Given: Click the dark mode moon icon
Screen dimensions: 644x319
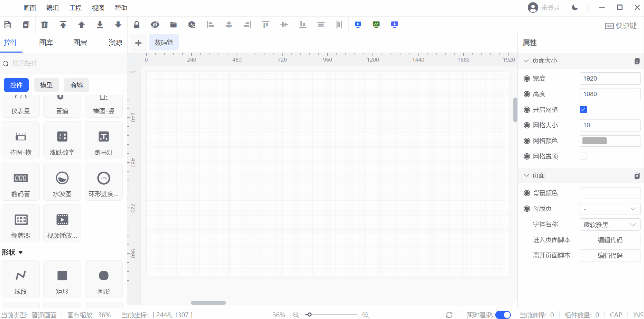Looking at the screenshot, I should [x=575, y=8].
